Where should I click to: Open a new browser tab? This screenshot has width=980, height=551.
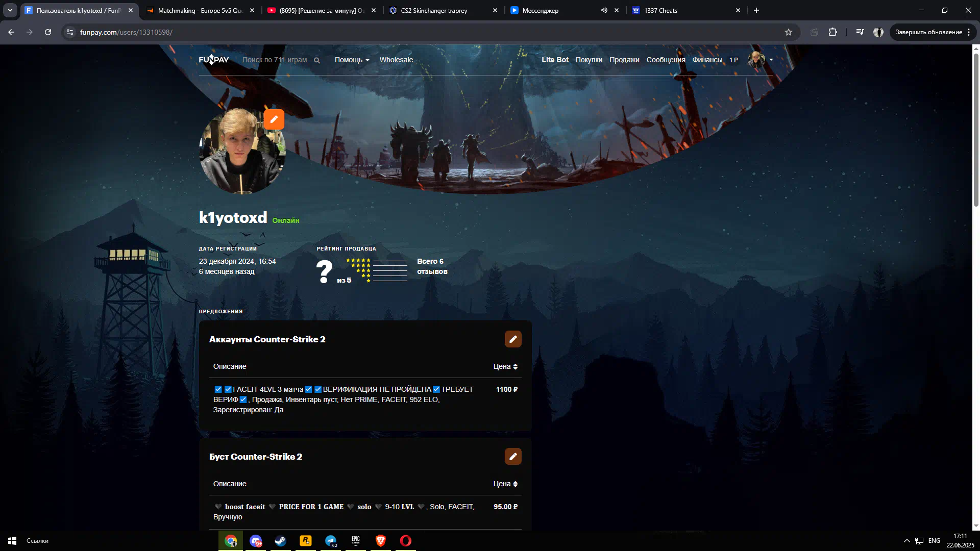(x=756, y=10)
